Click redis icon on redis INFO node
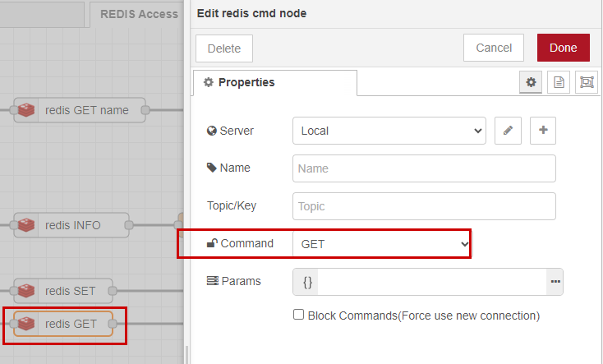Screen dimensions: 603x364 pos(26,225)
